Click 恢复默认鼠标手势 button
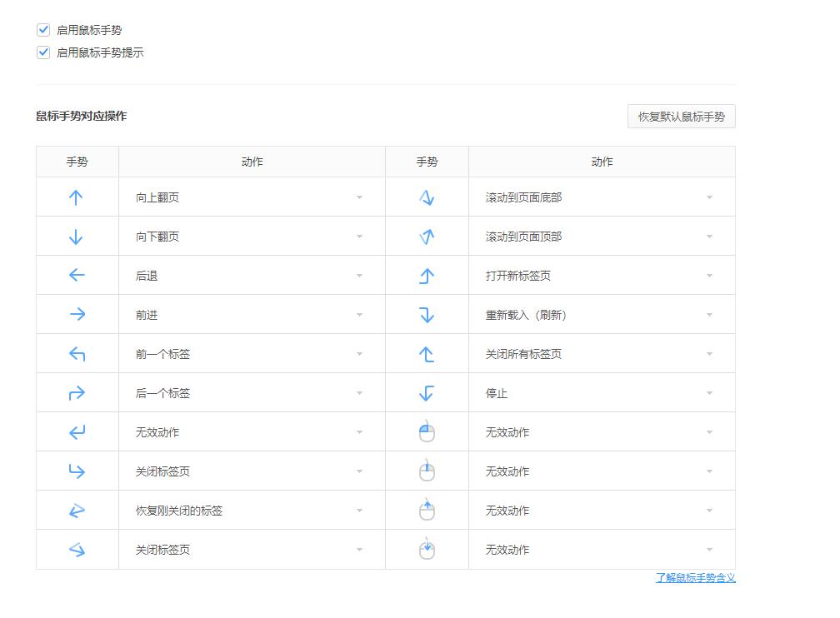 pos(681,117)
